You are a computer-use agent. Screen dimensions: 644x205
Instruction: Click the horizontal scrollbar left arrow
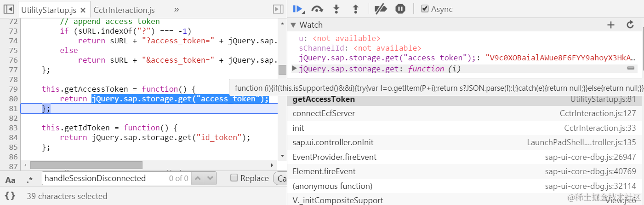click(25, 165)
